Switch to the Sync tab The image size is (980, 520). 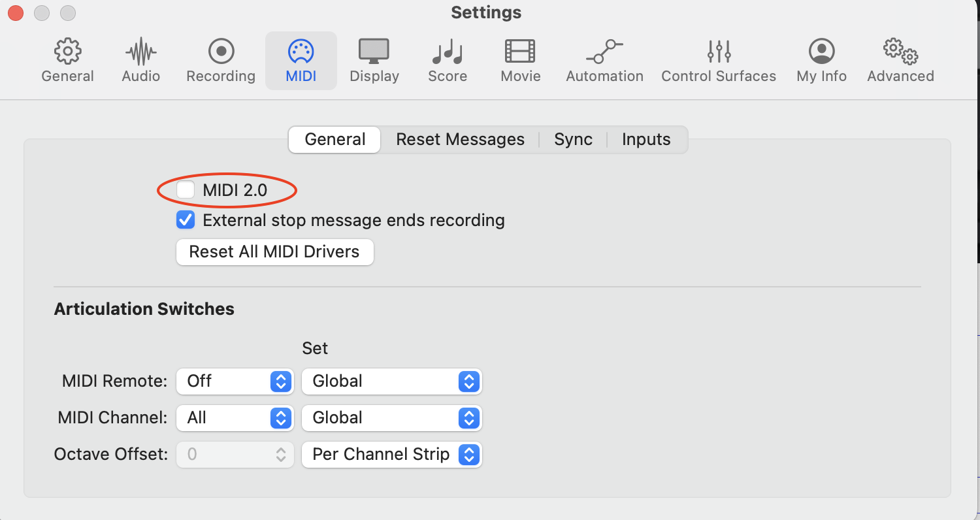point(573,139)
